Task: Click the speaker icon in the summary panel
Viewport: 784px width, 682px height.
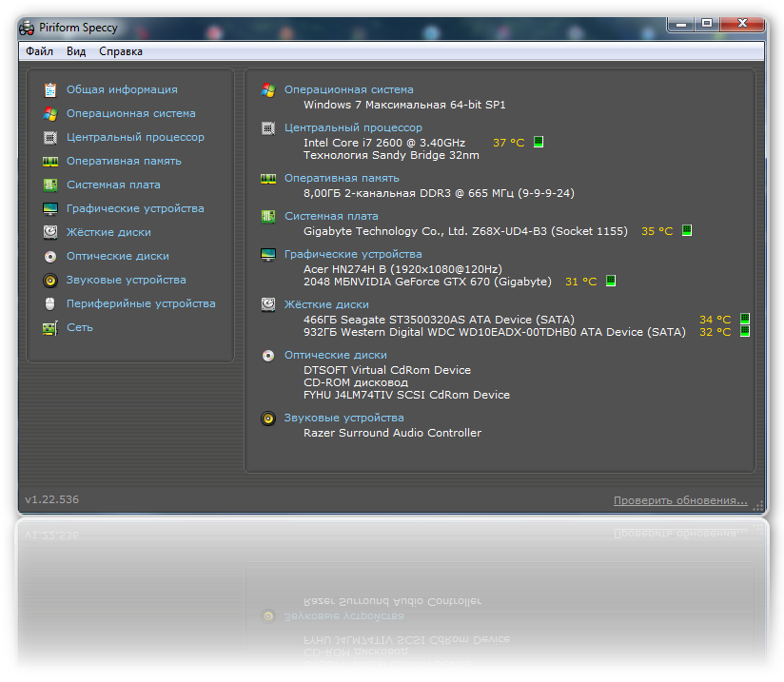Action: (x=268, y=418)
